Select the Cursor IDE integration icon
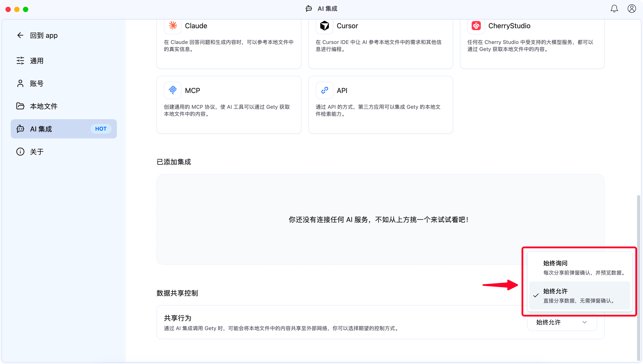Screen dimensions: 643x364 (324, 26)
